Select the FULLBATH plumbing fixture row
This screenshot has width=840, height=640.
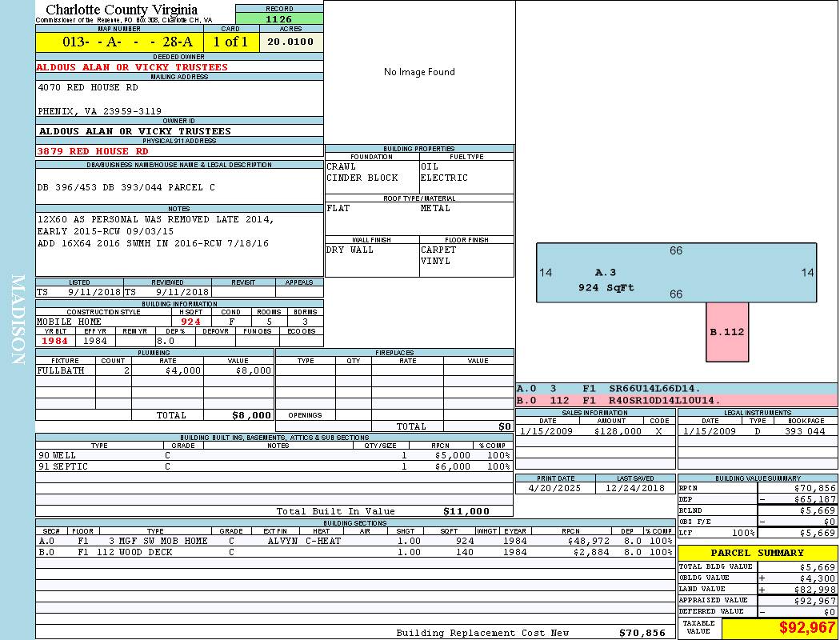pos(154,370)
